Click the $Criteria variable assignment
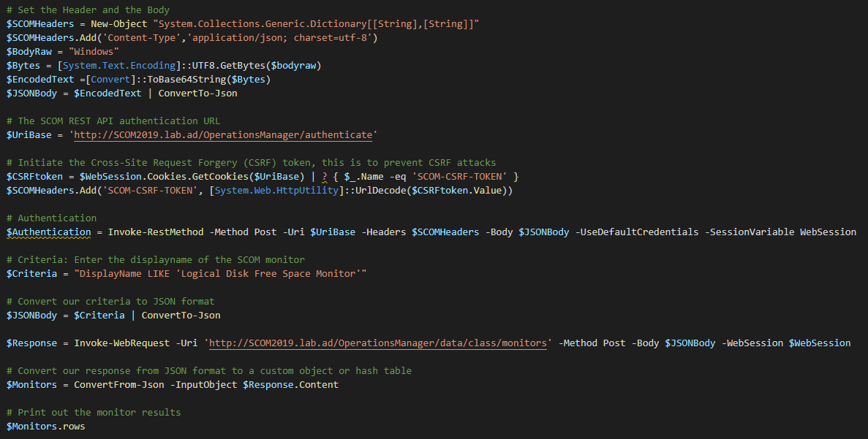This screenshot has height=439, width=868. coord(31,274)
